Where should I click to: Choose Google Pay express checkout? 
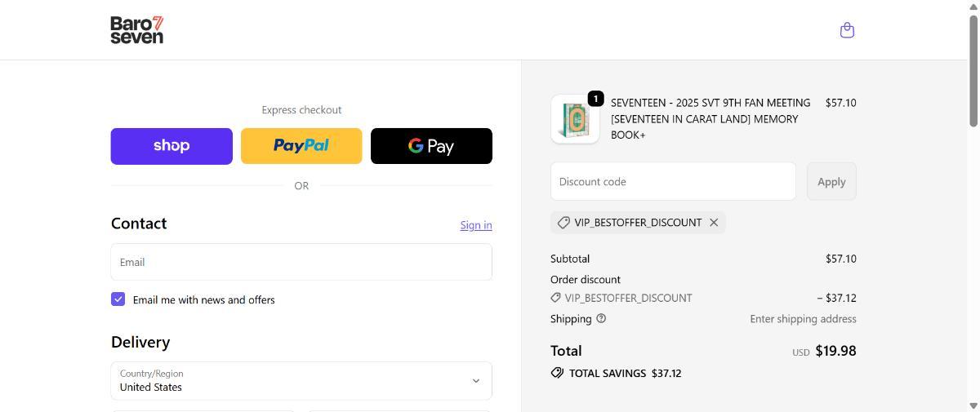431,146
